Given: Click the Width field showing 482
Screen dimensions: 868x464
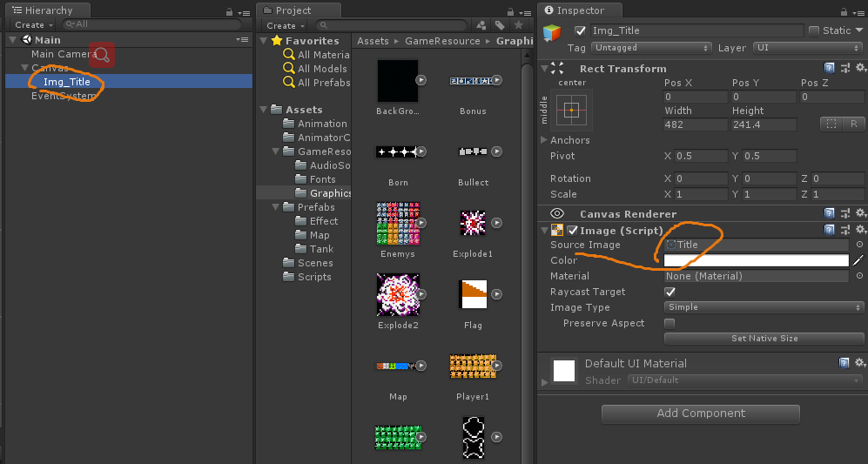Looking at the screenshot, I should pyautogui.click(x=696, y=124).
